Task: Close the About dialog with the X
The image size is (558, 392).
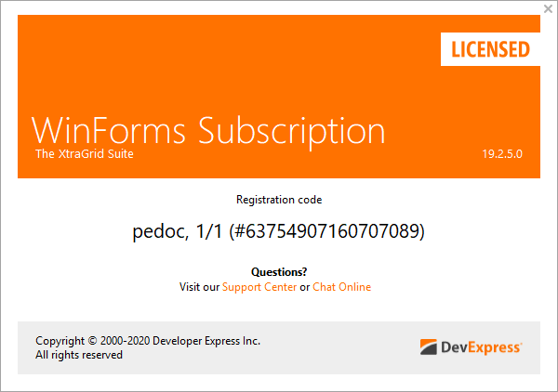Action: pos(548,9)
